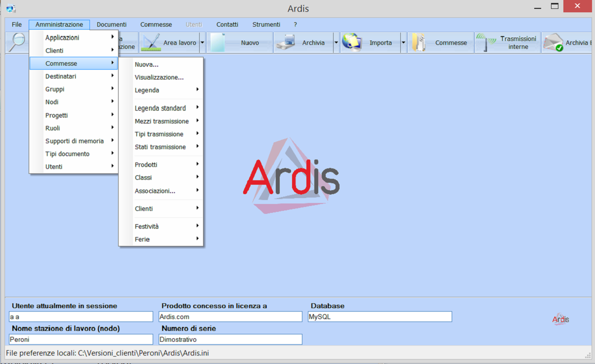Click the small Ardis logo bottom right
Viewport: 595px width, 364px height.
560,319
